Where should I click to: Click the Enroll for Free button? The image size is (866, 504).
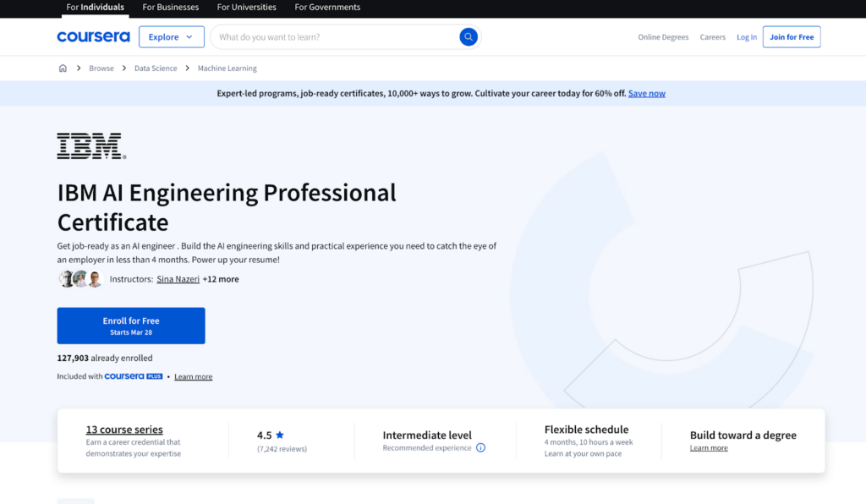(x=131, y=326)
